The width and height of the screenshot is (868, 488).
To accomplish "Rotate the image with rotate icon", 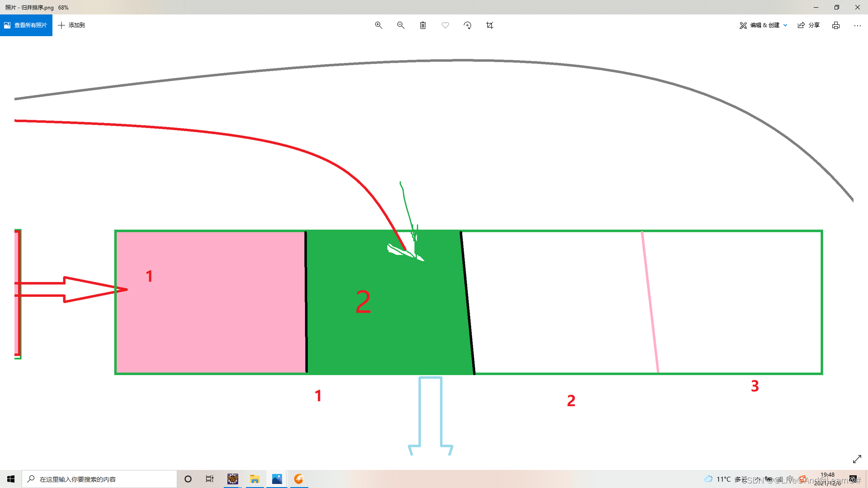I will coord(467,25).
